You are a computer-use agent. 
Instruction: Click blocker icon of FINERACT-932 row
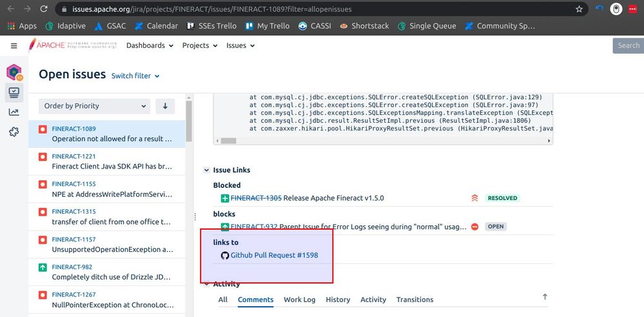(x=475, y=227)
